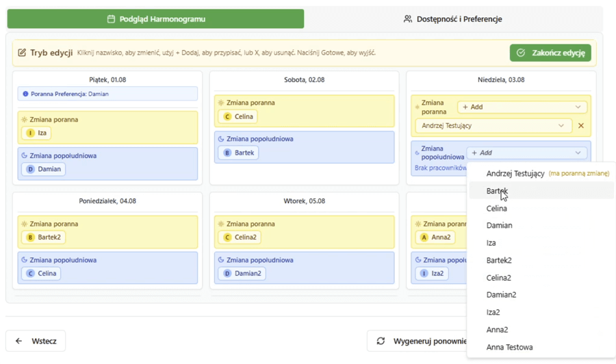This screenshot has height=364, width=616.
Task: Click the refresh icon on Wygeneruj ponownie
Action: coord(381,341)
